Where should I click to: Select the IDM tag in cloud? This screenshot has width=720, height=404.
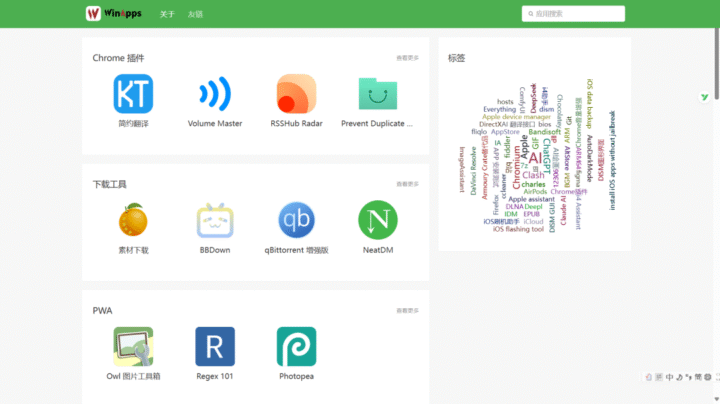pos(511,214)
